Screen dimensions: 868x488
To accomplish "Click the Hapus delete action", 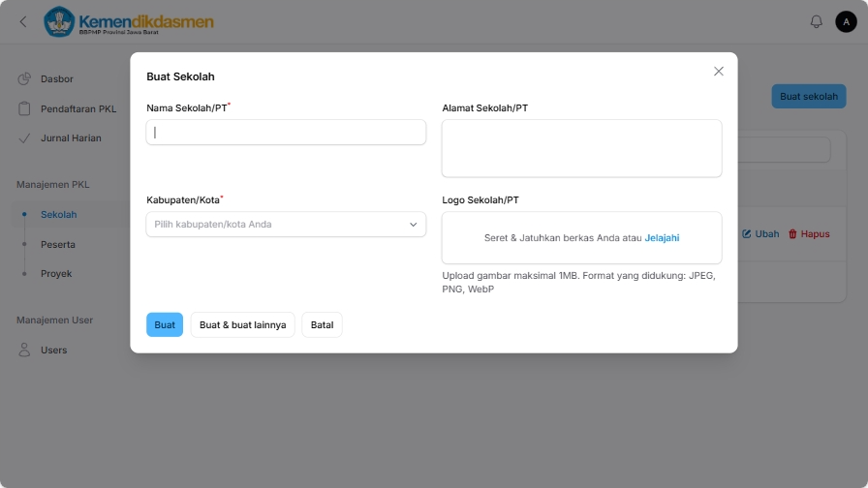I will (809, 234).
